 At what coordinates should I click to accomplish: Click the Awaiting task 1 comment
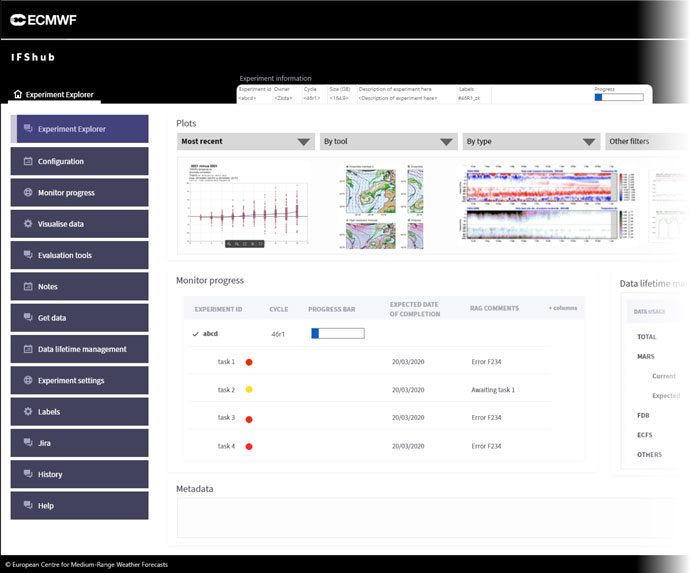click(x=493, y=389)
